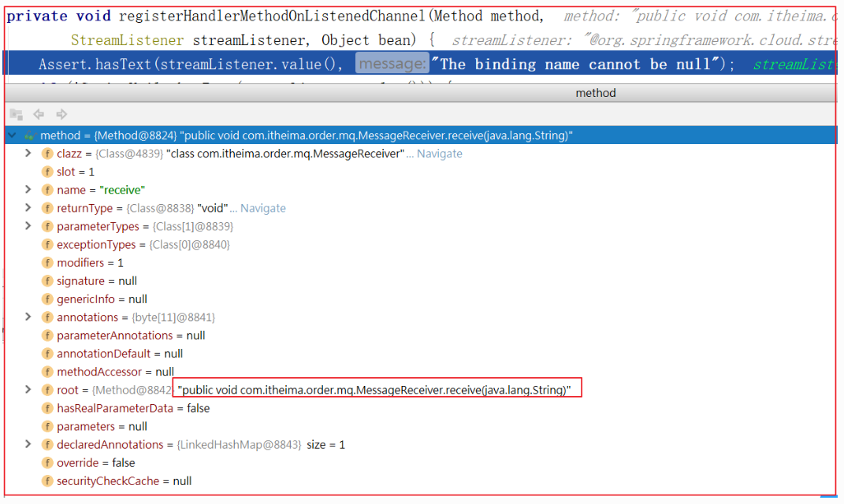Viewport: 844px width, 504px height.
Task: Click the message: parameter hint in code
Action: point(392,64)
